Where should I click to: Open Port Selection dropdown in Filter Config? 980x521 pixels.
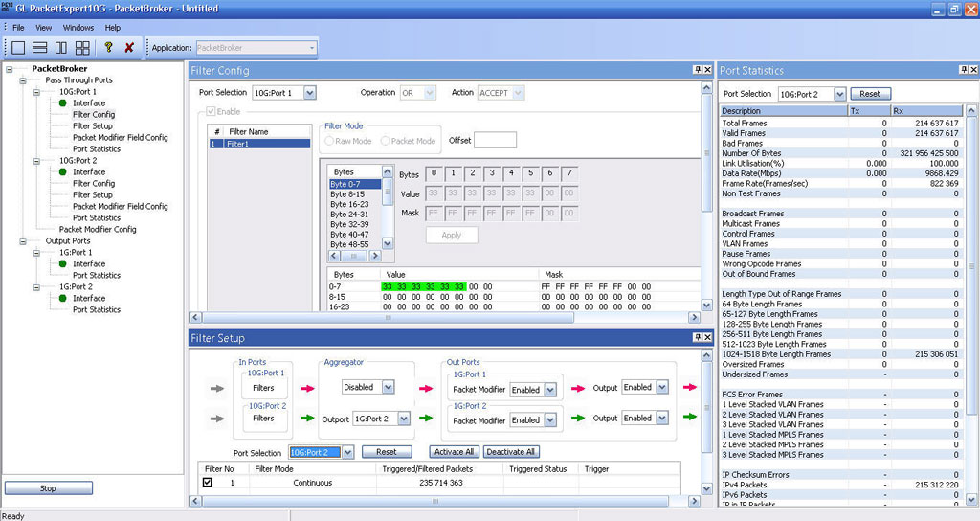[x=310, y=93]
